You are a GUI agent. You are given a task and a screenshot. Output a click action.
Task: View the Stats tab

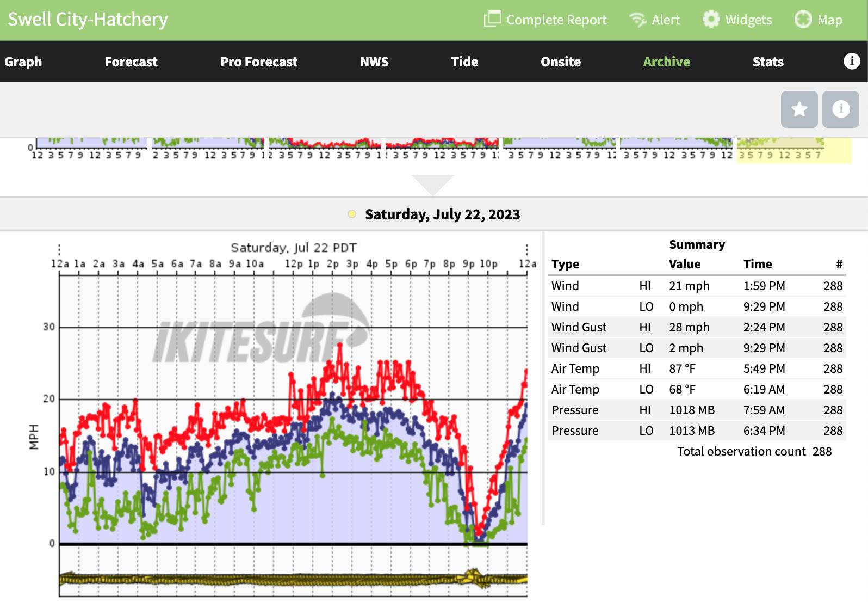[767, 62]
